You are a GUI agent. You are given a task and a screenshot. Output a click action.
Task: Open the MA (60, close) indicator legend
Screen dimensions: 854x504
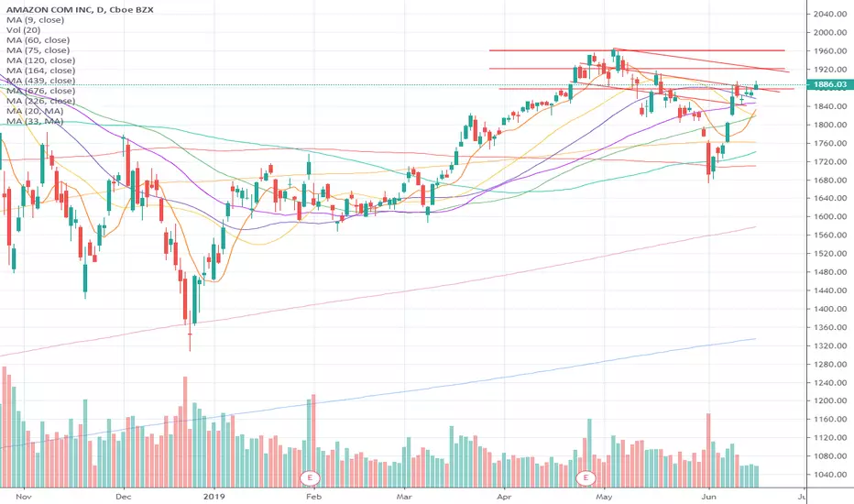click(x=38, y=39)
